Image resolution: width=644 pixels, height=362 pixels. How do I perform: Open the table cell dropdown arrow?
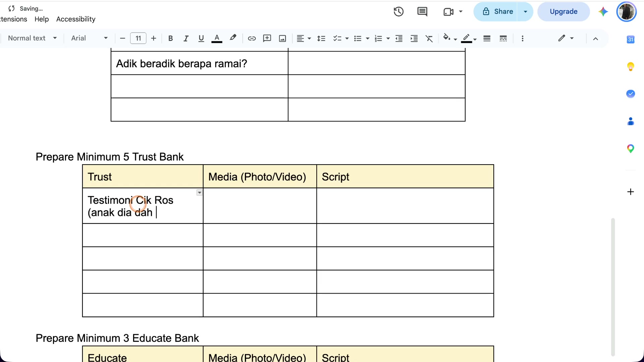coord(200,192)
